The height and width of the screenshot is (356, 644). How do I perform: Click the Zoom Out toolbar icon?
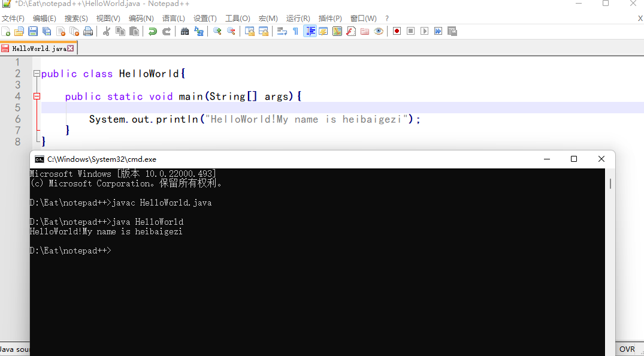[x=232, y=31]
